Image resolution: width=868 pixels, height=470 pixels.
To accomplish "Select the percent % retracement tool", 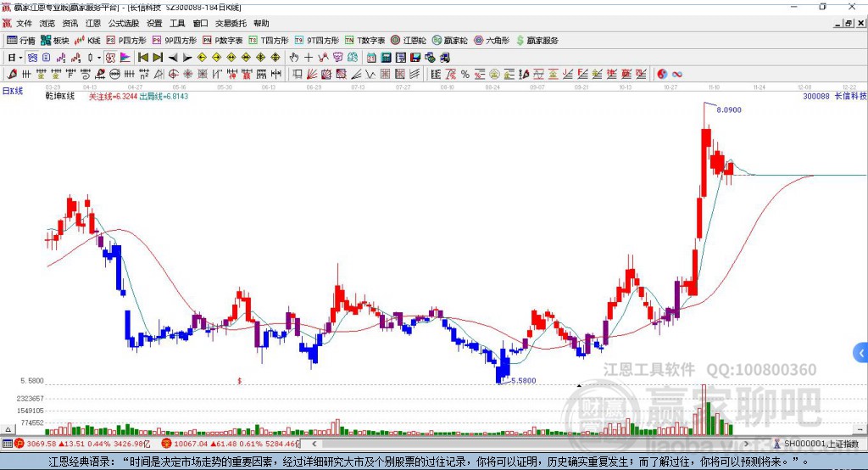I will 465,74.
